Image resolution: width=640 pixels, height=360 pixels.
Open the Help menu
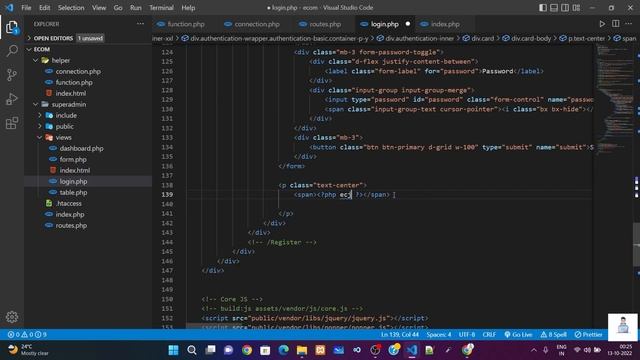pyautogui.click(x=188, y=8)
